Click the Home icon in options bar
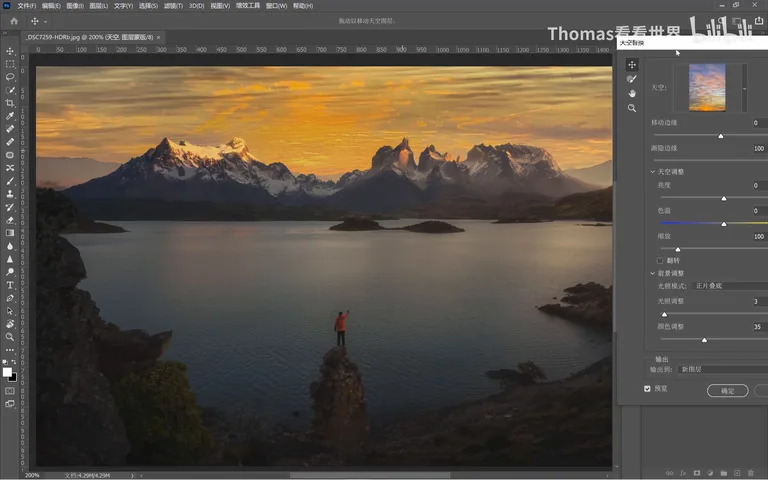The width and height of the screenshot is (768, 480). tap(14, 21)
